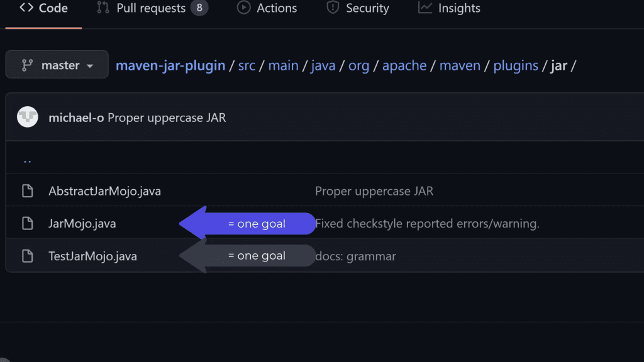644x362 pixels.
Task: Open the apache breadcrumb folder
Action: pyautogui.click(x=404, y=65)
